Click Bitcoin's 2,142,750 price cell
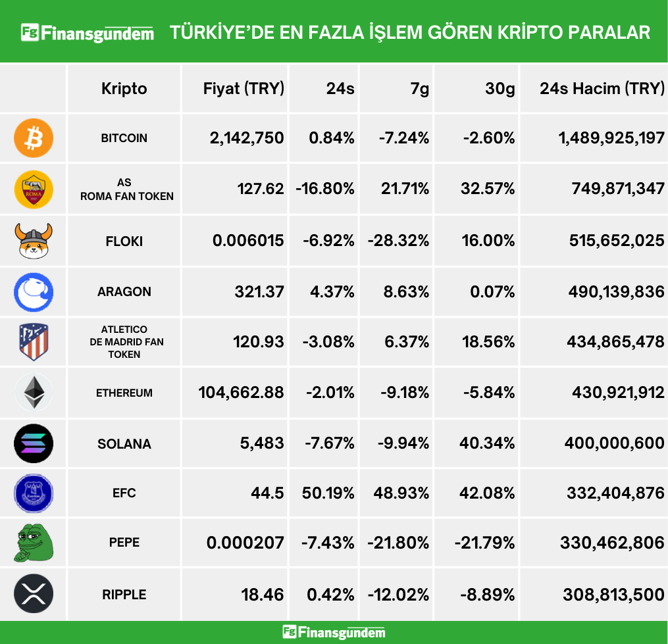 tap(247, 138)
